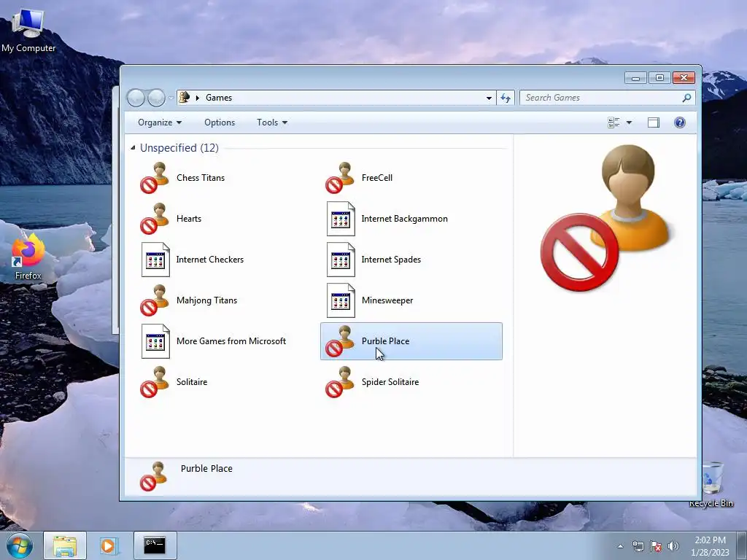Open the Tools dropdown menu

click(272, 122)
